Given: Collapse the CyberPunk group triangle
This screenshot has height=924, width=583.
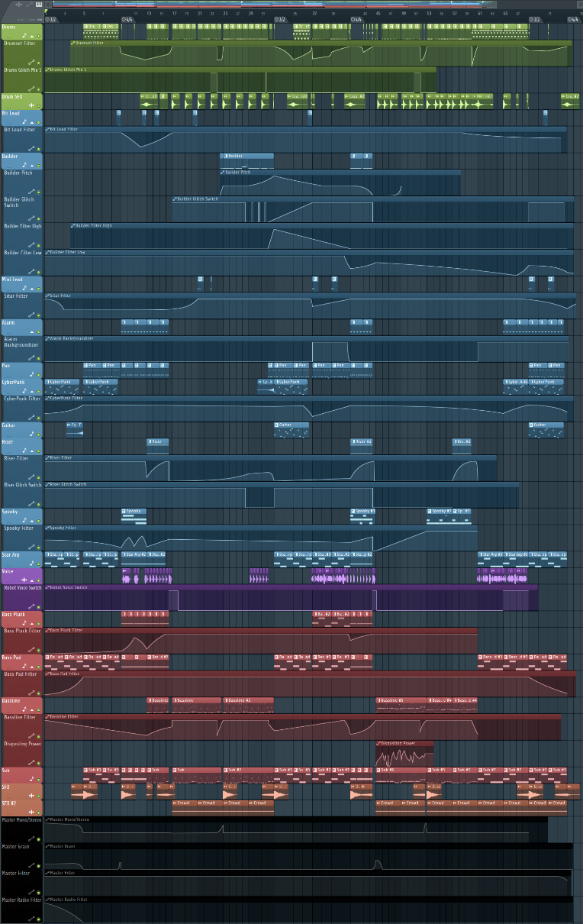Looking at the screenshot, I should coord(32,392).
